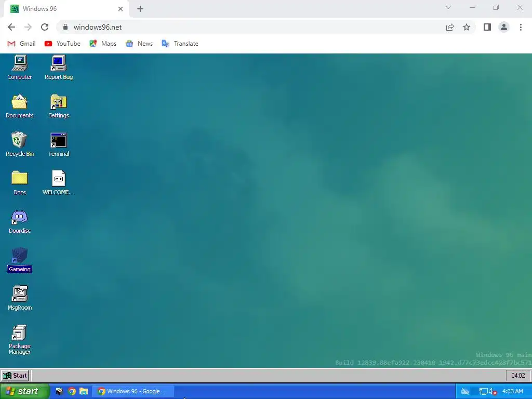Click Windows 96 - Google taskbar button
This screenshot has width=532, height=399.
(134, 391)
